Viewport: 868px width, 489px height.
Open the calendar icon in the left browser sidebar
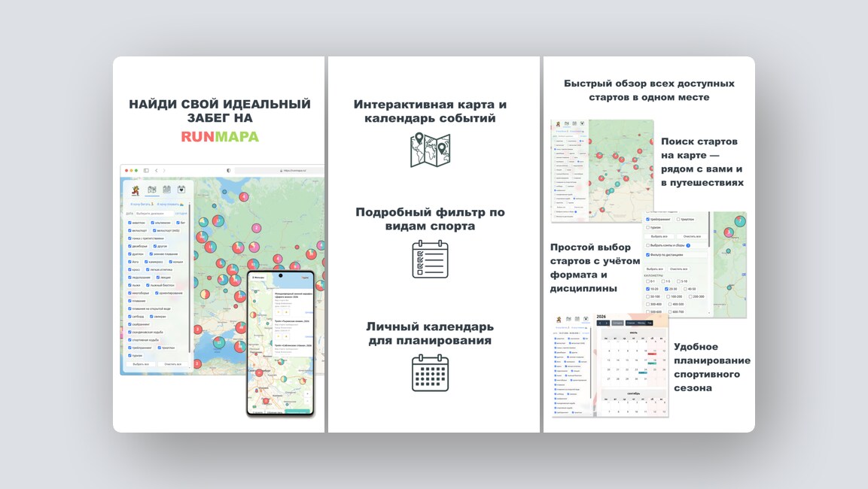[166, 190]
